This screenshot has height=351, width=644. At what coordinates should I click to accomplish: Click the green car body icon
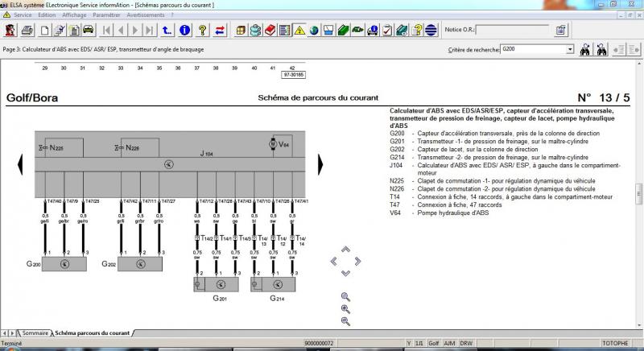point(357,30)
